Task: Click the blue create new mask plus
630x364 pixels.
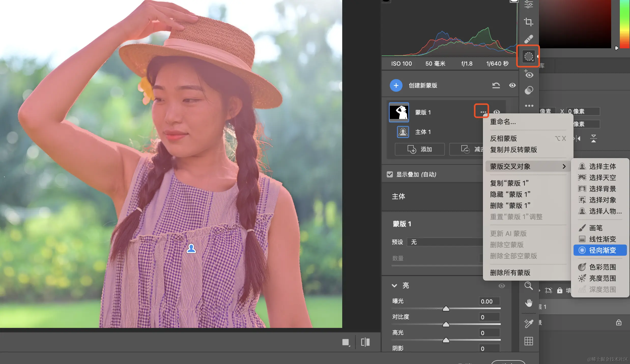Action: point(396,85)
